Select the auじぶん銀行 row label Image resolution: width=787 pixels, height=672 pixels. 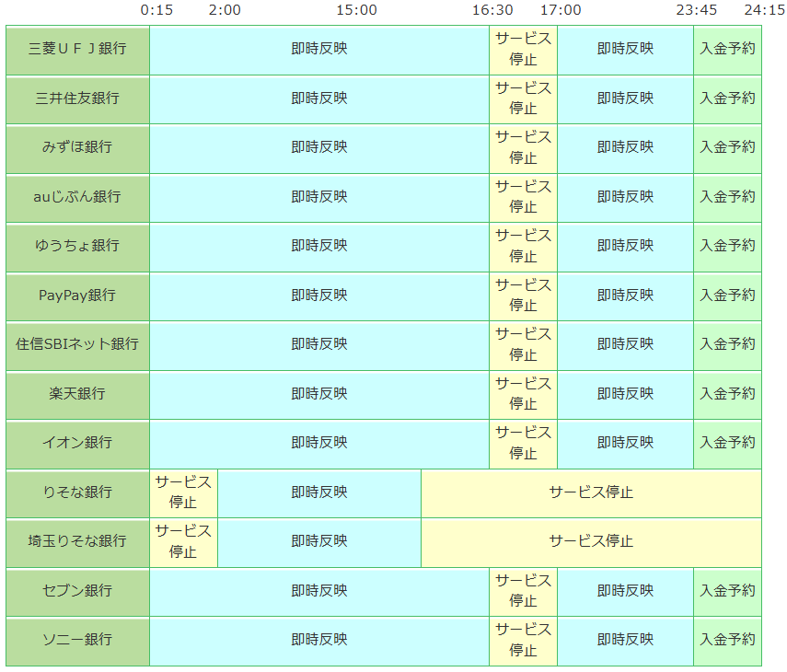click(x=77, y=197)
